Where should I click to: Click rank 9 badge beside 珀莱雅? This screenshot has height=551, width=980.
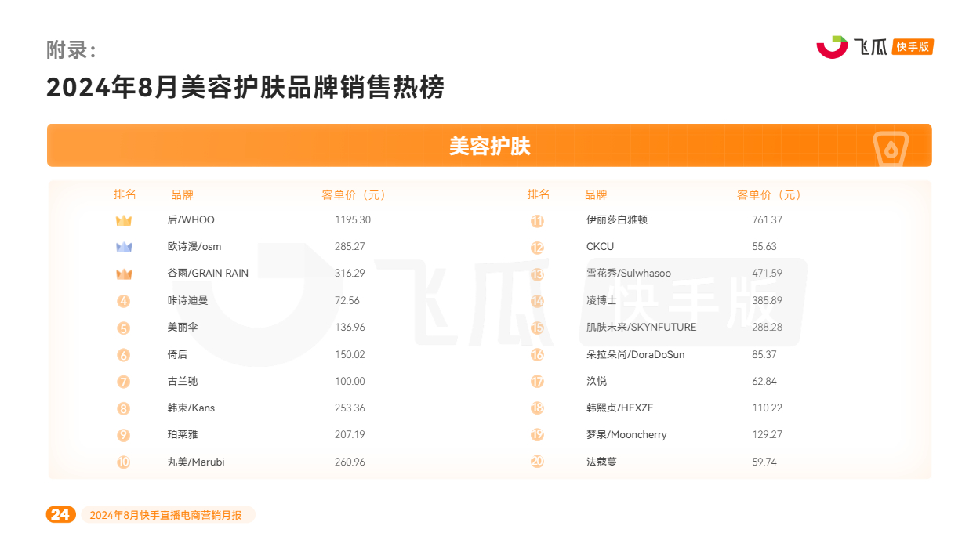coord(124,435)
